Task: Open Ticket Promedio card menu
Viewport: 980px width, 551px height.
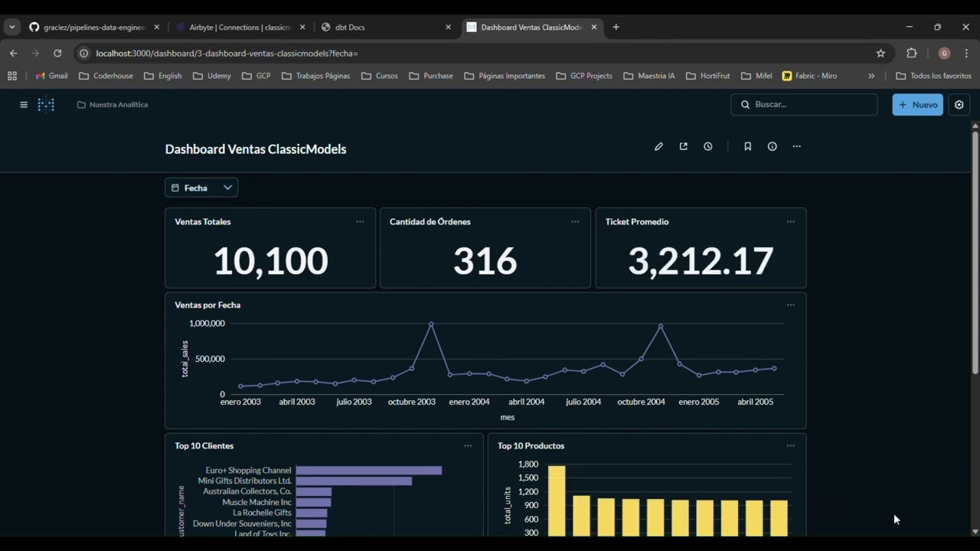Action: 790,222
